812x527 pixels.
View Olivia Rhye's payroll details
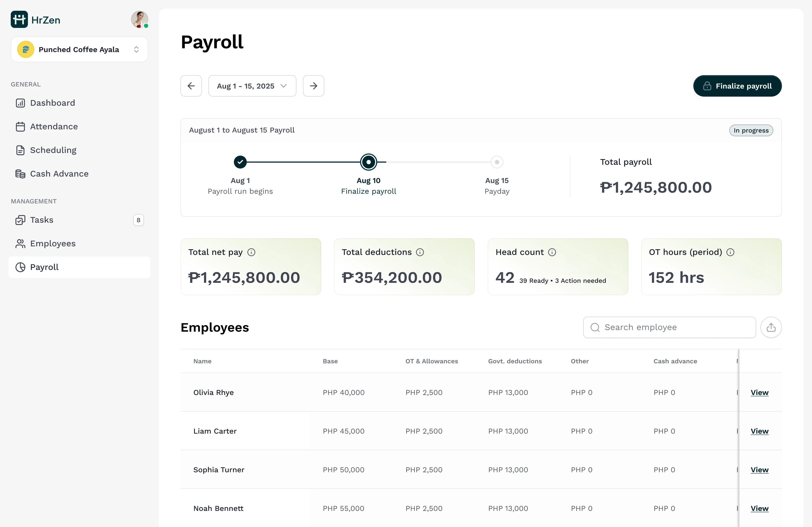(x=759, y=392)
